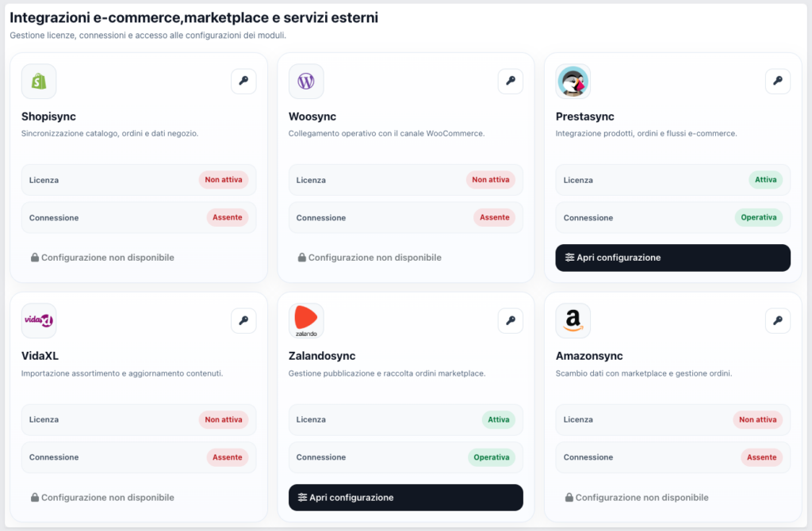812x531 pixels.
Task: Click the PrestaShop mascot logo
Action: 573,81
